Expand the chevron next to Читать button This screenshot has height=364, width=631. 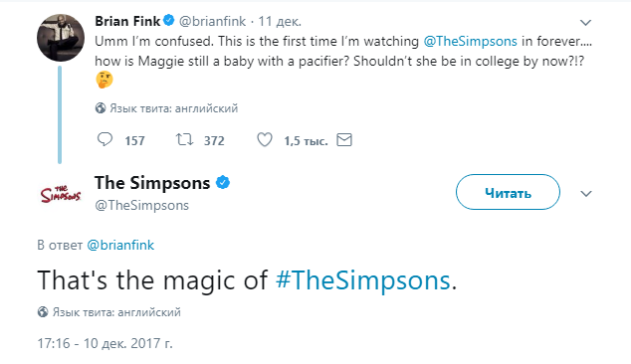pyautogui.click(x=586, y=194)
